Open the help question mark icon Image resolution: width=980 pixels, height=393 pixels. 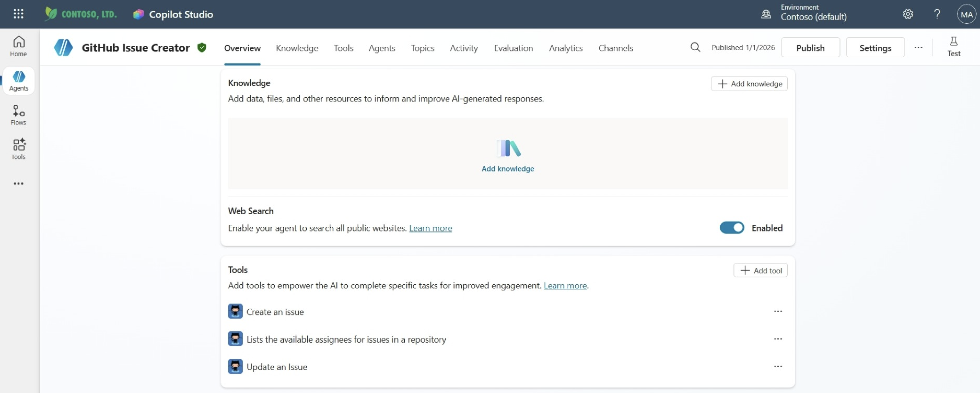pos(937,14)
